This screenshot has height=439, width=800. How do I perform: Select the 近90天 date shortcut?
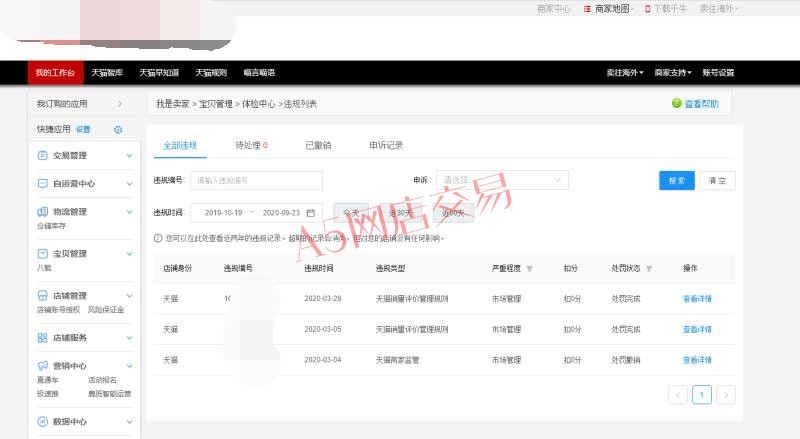[453, 212]
